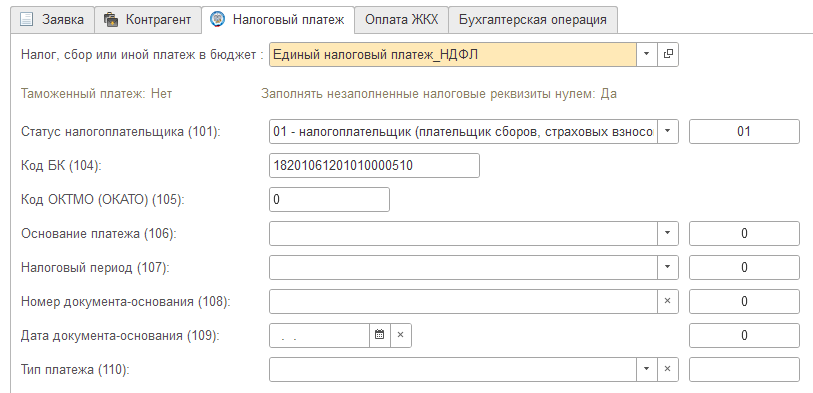
Task: Click the Основание платежа code field
Action: [744, 233]
